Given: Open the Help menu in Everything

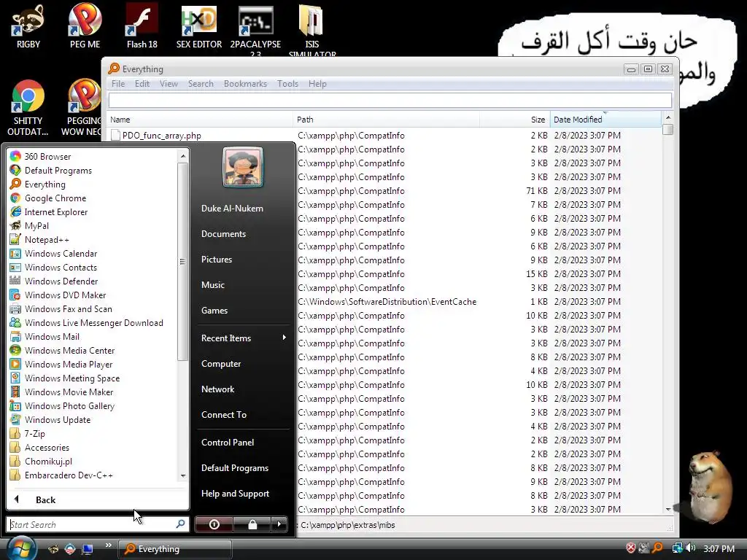Looking at the screenshot, I should (x=317, y=84).
